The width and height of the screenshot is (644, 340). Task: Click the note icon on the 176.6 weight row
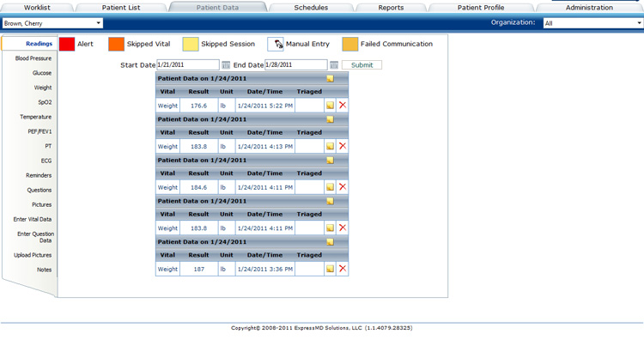click(x=331, y=106)
